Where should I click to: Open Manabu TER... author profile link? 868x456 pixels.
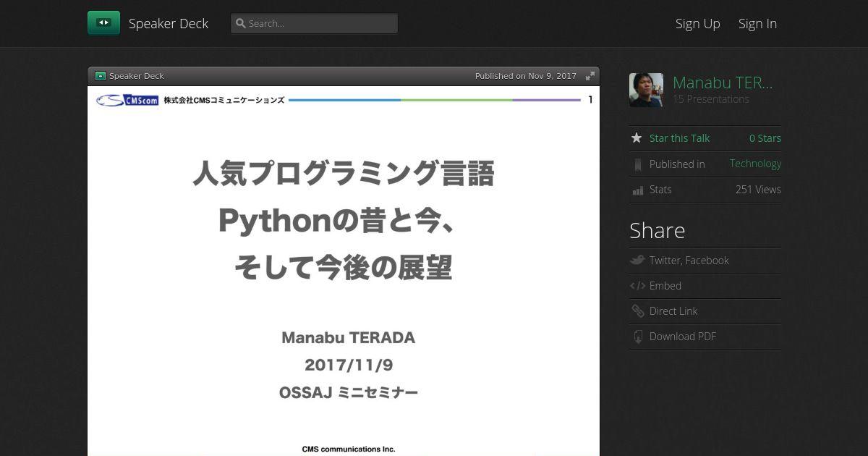pos(723,83)
